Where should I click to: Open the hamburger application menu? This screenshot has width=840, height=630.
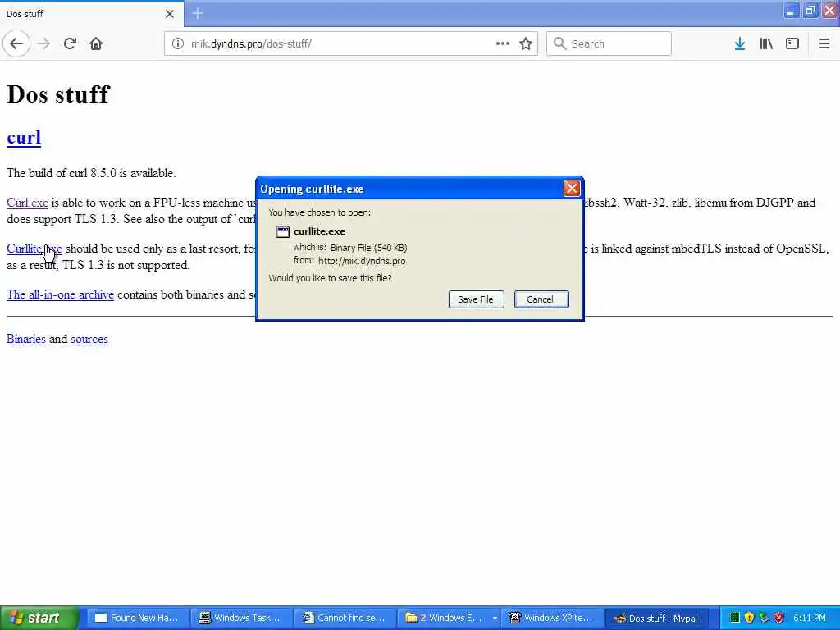point(824,43)
